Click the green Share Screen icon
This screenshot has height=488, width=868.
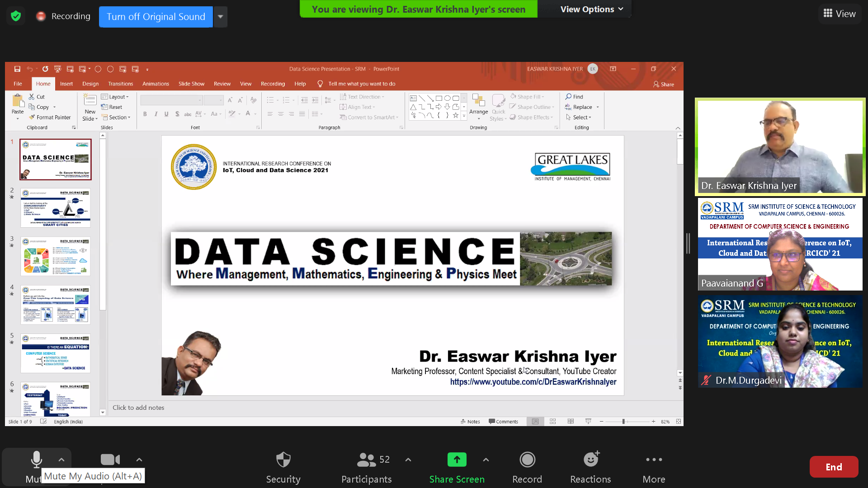(x=457, y=460)
